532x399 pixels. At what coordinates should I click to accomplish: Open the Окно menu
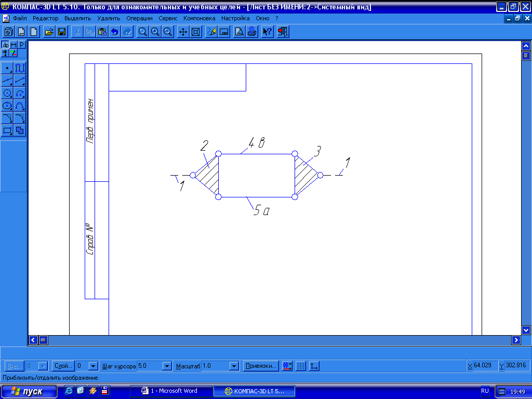[x=262, y=18]
